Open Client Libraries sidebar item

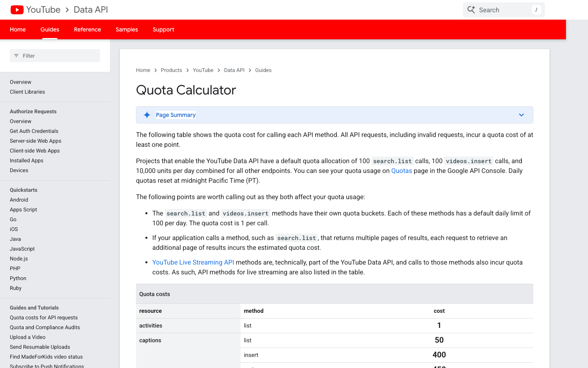[x=27, y=92]
